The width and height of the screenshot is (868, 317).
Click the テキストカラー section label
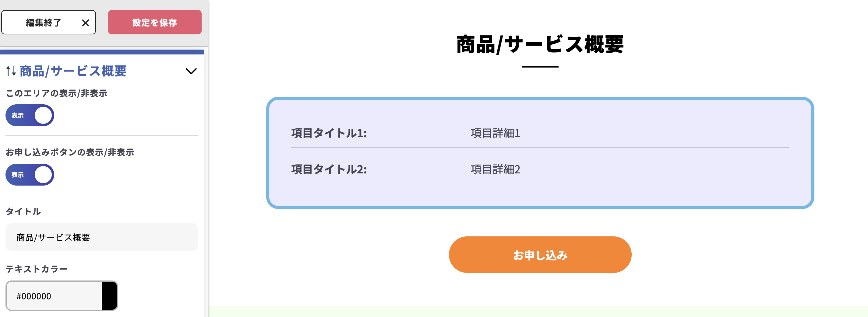[x=36, y=269]
